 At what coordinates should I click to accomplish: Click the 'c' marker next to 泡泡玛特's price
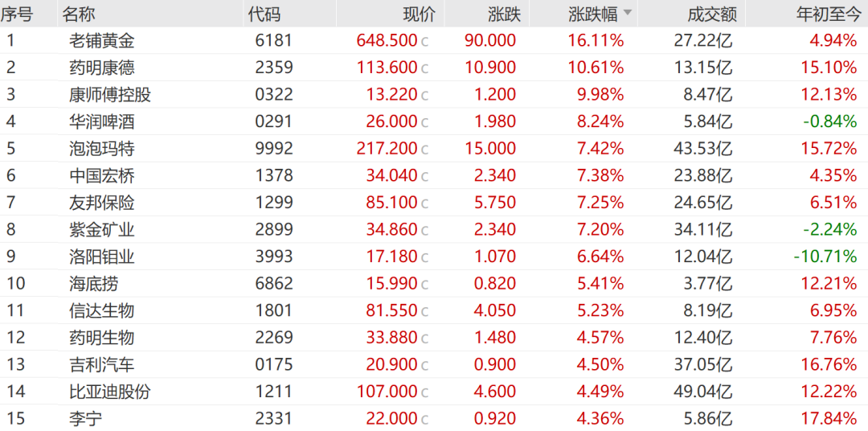424,149
